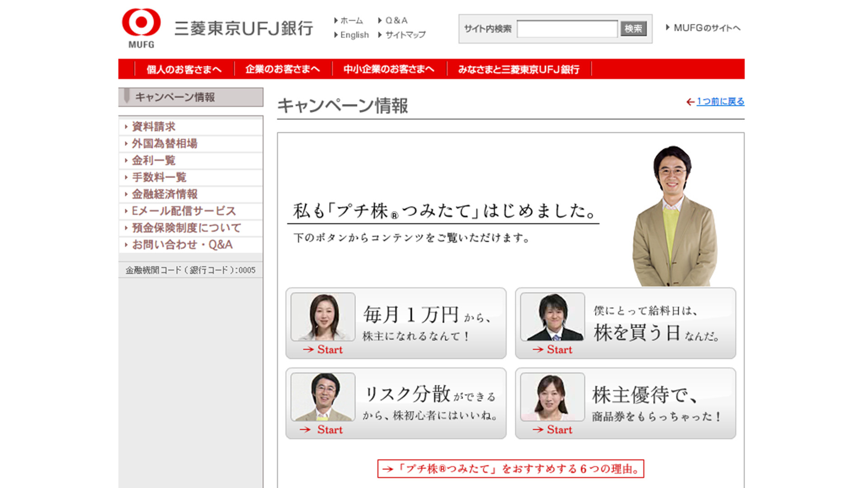The width and height of the screenshot is (868, 488).
Task: Select 企業のお客さまへ navigation tab
Action: click(283, 69)
